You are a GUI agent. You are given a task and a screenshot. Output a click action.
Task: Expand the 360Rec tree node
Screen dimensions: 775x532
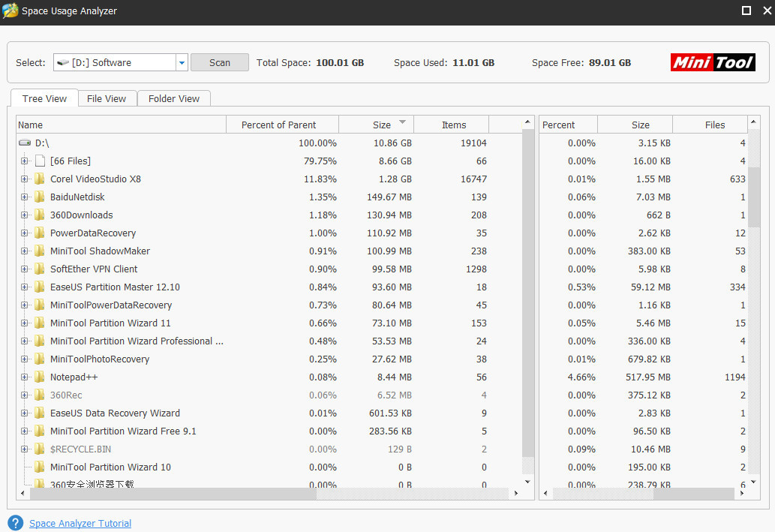pos(24,395)
